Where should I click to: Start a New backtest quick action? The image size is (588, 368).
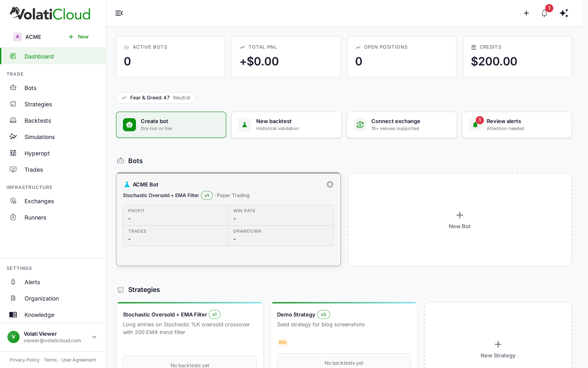tap(286, 125)
